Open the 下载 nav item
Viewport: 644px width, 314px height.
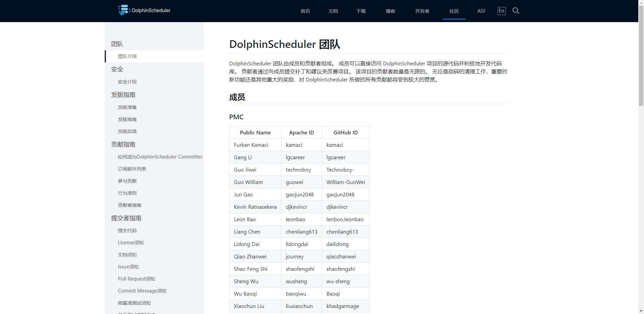(361, 11)
